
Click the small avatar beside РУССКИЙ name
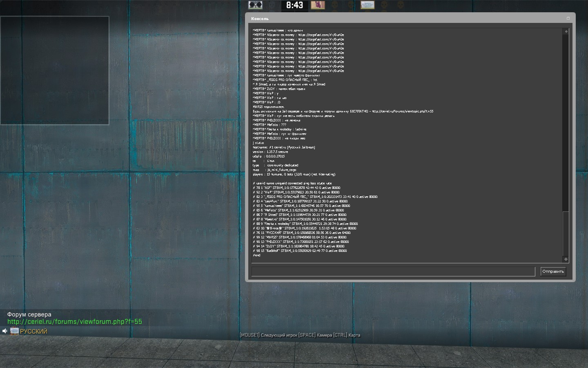click(x=14, y=331)
